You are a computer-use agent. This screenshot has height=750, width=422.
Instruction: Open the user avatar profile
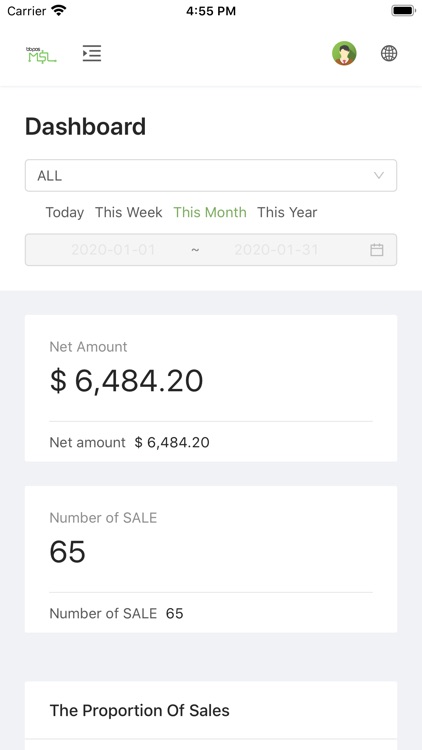pyautogui.click(x=344, y=53)
